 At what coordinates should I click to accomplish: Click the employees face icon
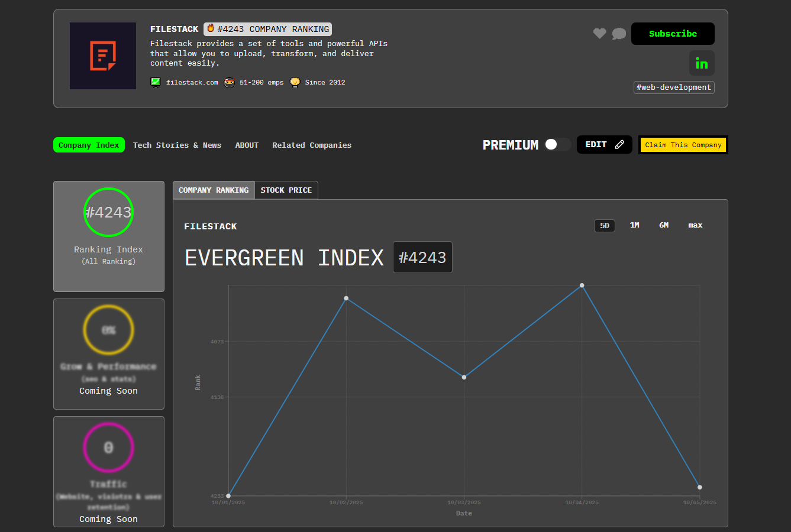pyautogui.click(x=230, y=83)
